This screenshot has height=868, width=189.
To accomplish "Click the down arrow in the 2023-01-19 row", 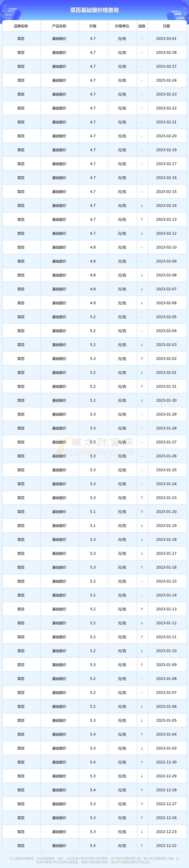I will coord(142,526).
